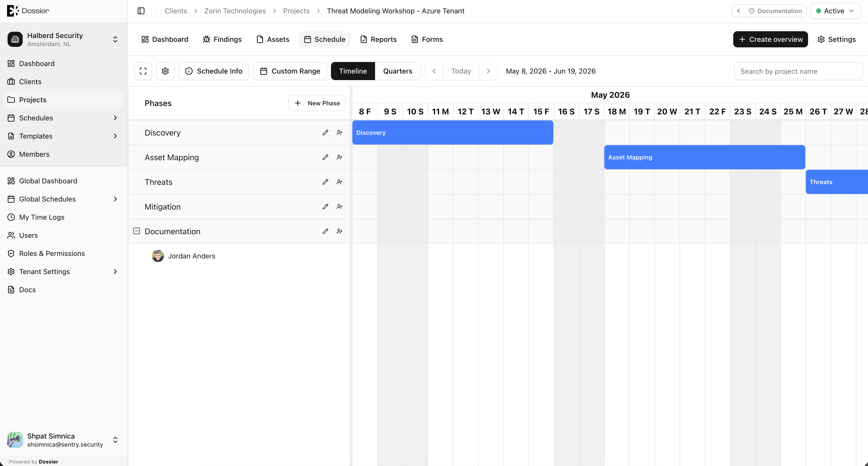
Task: Open Schedule Info
Action: tap(214, 71)
